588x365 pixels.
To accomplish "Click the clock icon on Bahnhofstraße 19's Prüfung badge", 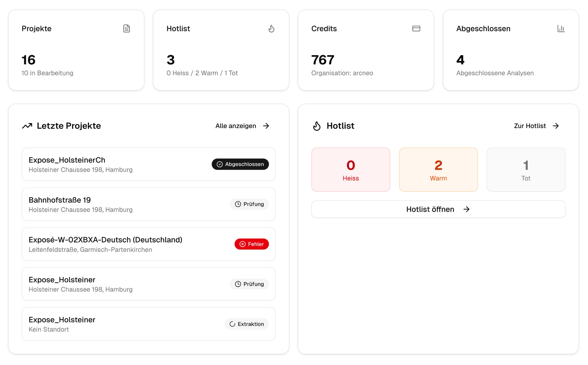I will (x=237, y=204).
